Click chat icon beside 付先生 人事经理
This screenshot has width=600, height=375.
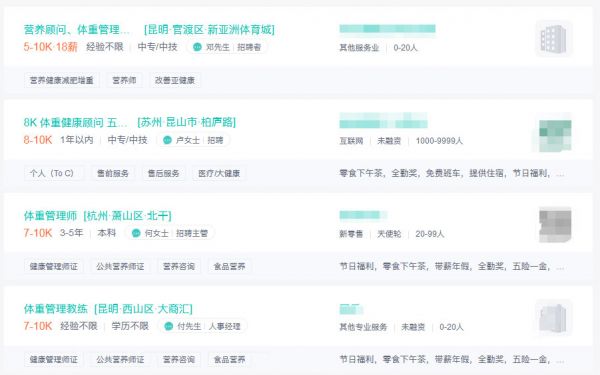pos(168,326)
